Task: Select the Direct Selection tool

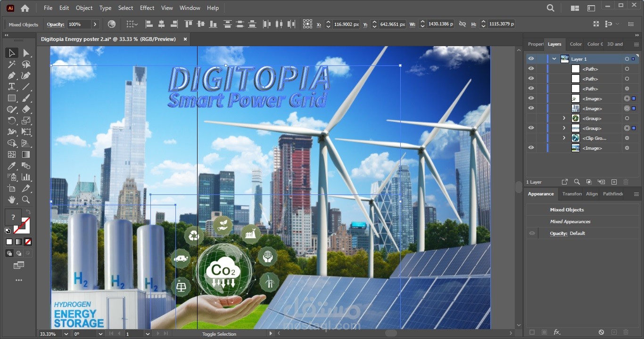Action: (26, 53)
